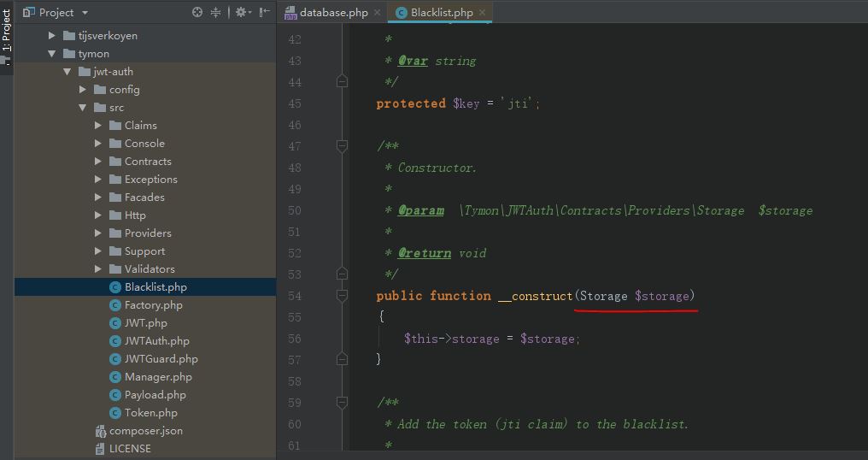Close the database.php tab
Image resolution: width=868 pixels, height=460 pixels.
coord(378,12)
